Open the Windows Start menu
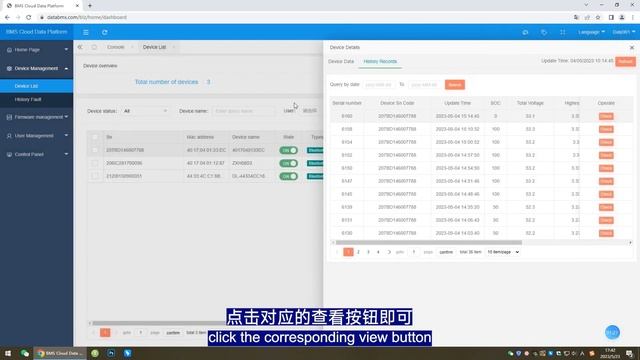The height and width of the screenshot is (360, 640). click(x=8, y=353)
